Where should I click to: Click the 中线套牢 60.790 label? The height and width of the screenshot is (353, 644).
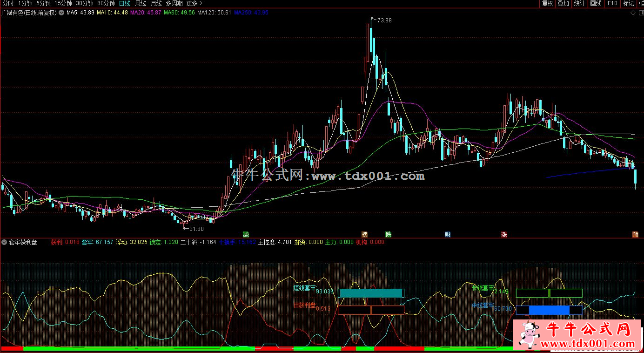[492, 307]
